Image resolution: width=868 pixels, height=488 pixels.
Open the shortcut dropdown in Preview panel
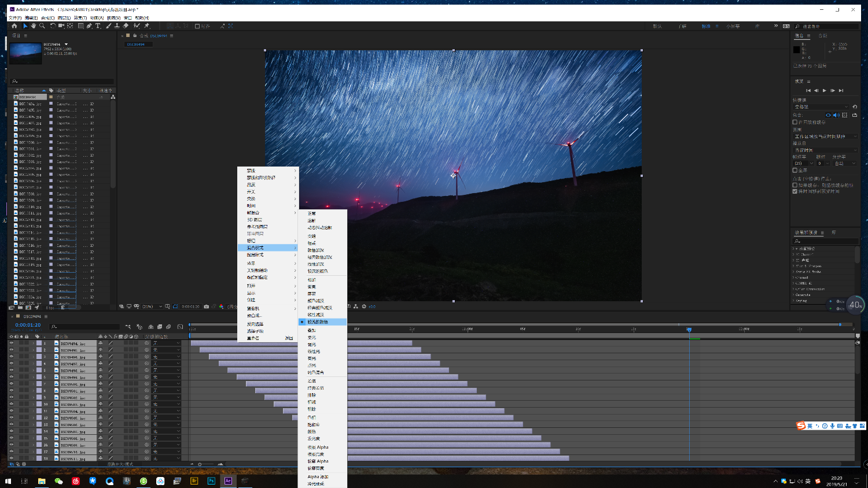822,107
